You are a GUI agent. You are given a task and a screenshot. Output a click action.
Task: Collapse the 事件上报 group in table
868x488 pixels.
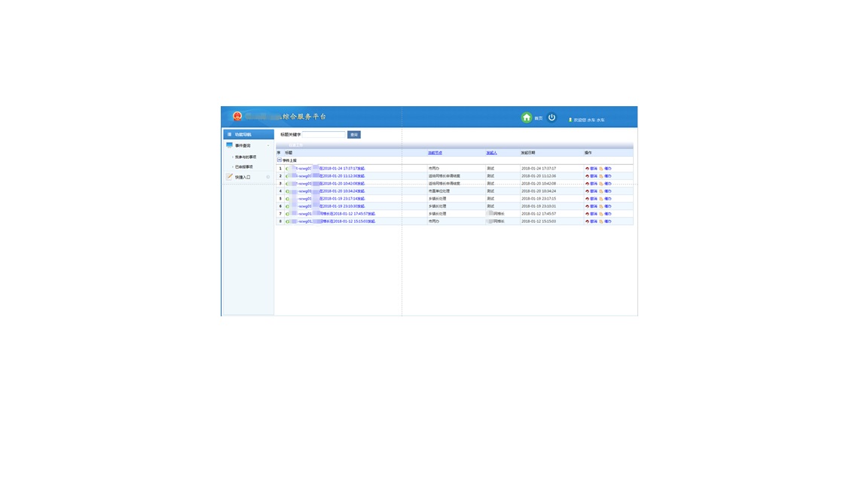coord(280,160)
